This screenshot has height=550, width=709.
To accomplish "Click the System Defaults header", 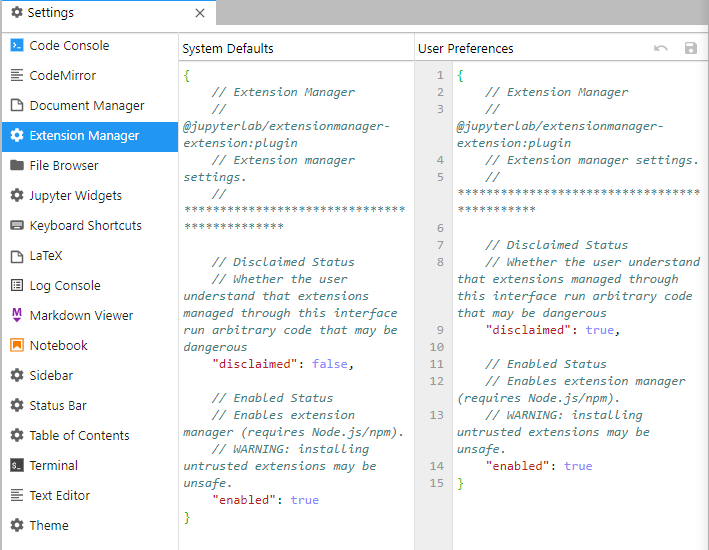I will [x=228, y=48].
